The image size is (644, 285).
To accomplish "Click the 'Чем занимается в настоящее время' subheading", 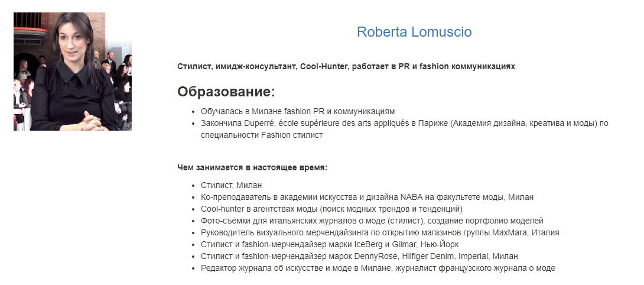I will click(252, 167).
